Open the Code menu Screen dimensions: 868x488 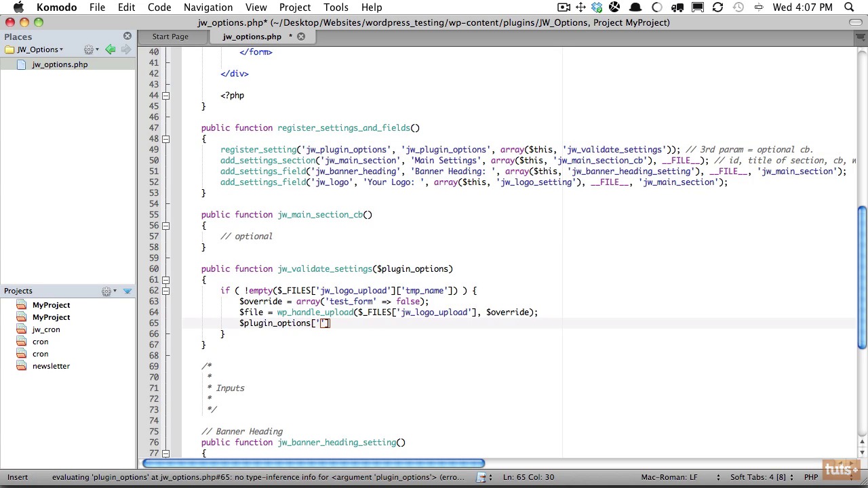click(159, 7)
